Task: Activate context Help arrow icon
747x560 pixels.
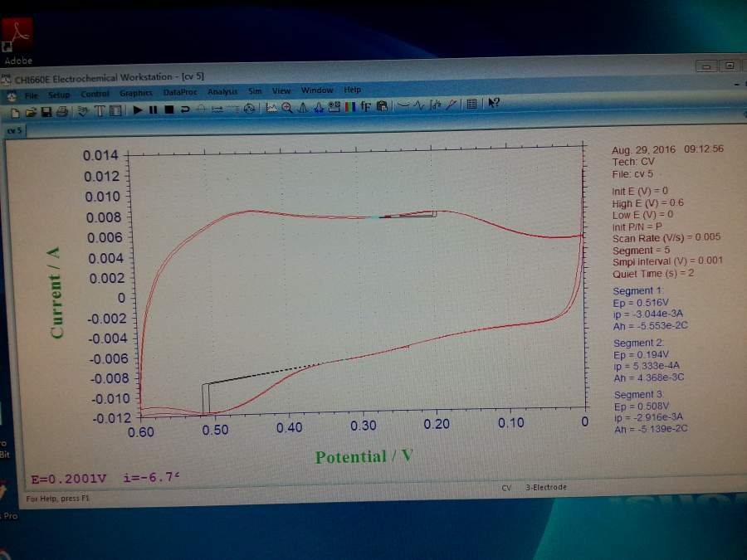Action: tap(494, 102)
